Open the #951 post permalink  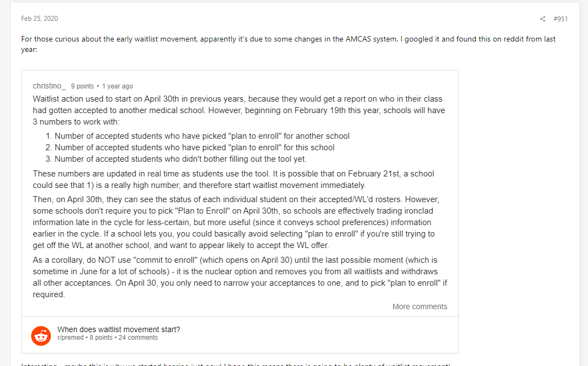tap(560, 19)
